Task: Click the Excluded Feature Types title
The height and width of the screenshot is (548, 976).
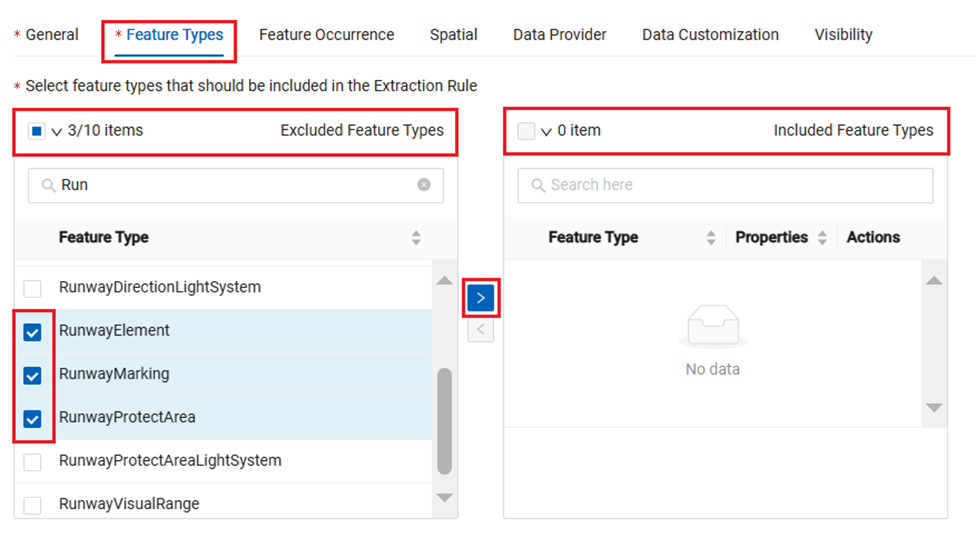Action: coord(362,131)
